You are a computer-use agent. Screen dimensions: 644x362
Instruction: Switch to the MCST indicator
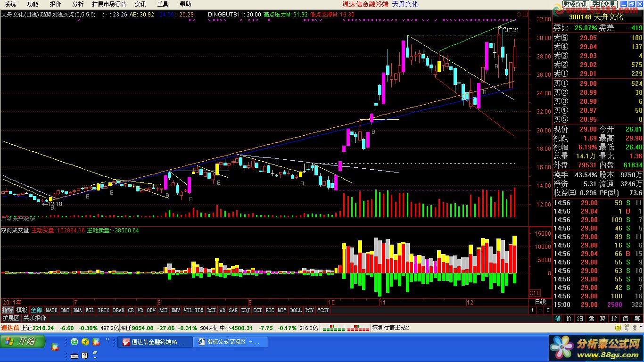pyautogui.click(x=323, y=310)
